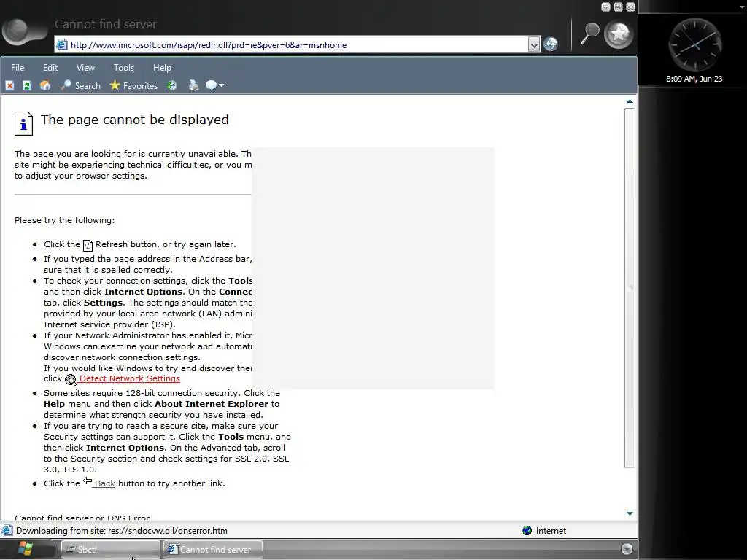
Task: Click the Please try the following text
Action: pyautogui.click(x=64, y=220)
